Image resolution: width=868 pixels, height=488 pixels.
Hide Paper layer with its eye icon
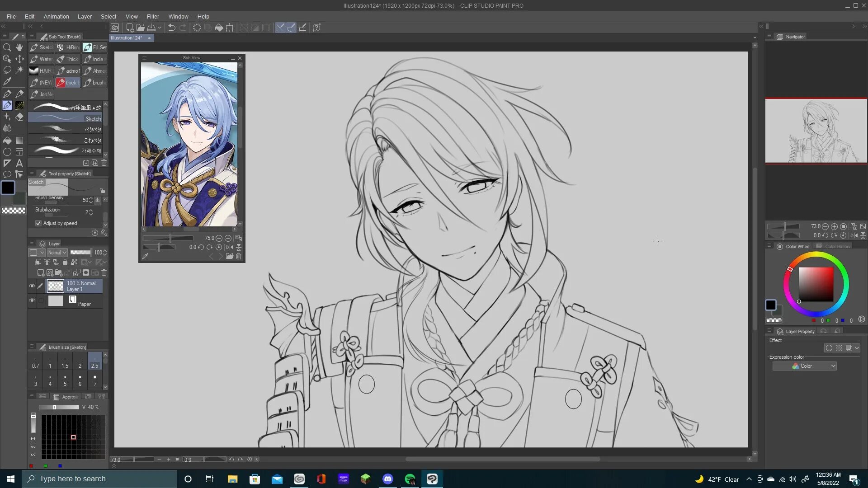point(32,300)
